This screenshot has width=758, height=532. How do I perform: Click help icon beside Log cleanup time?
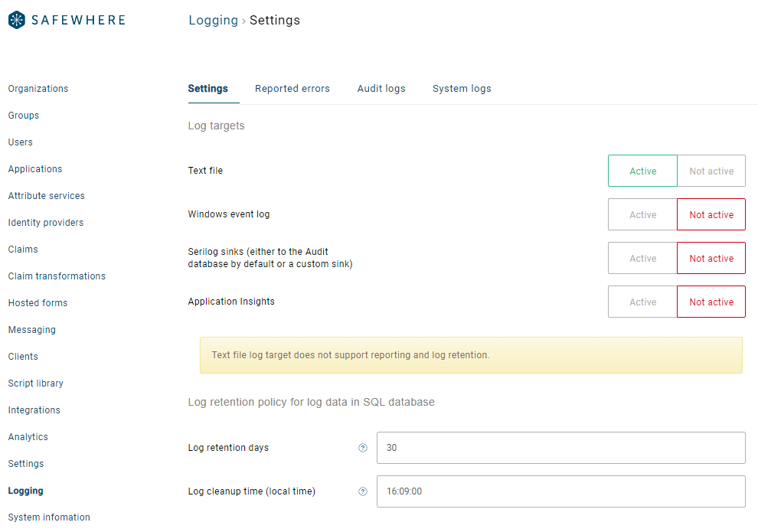tap(363, 491)
